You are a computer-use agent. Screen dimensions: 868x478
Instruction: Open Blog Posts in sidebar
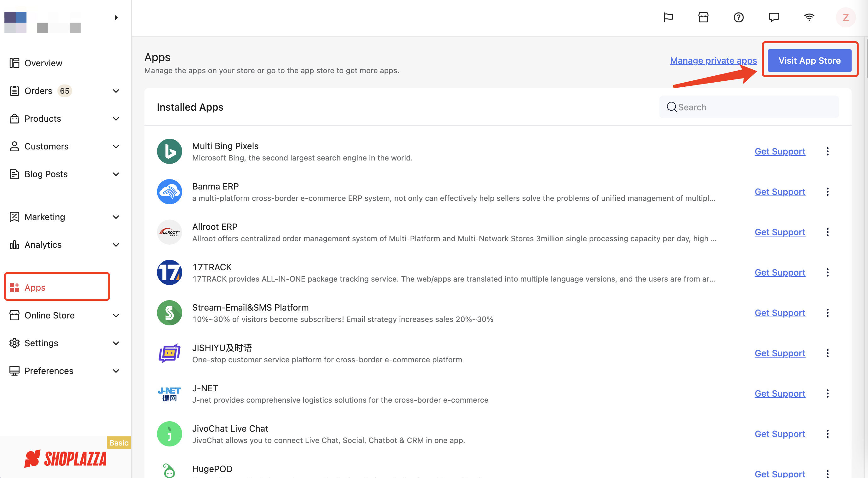[x=38, y=174]
